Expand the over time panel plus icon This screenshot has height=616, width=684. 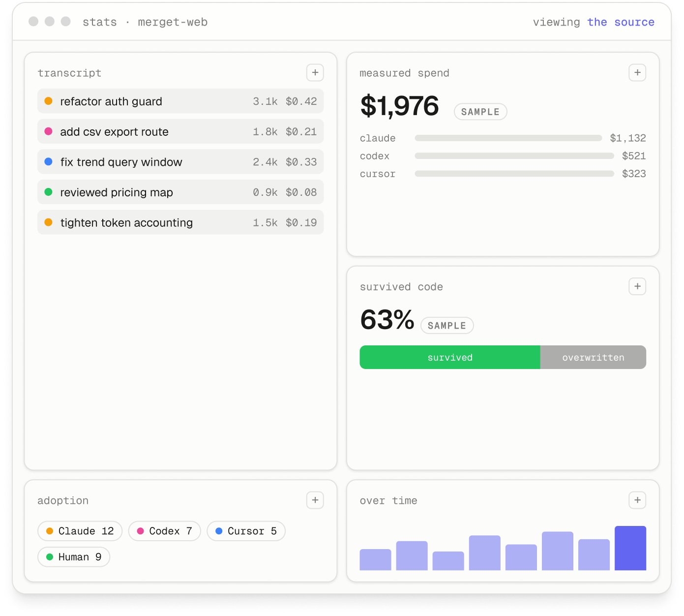click(637, 500)
